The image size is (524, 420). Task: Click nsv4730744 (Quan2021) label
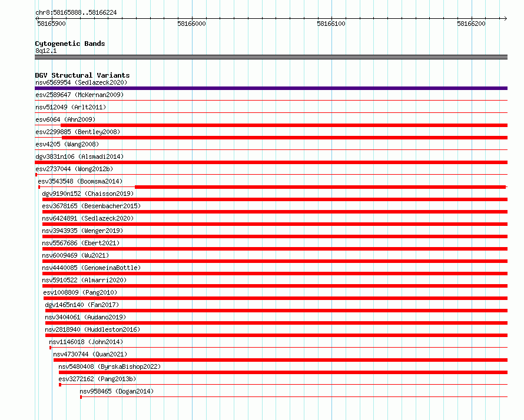(90, 354)
